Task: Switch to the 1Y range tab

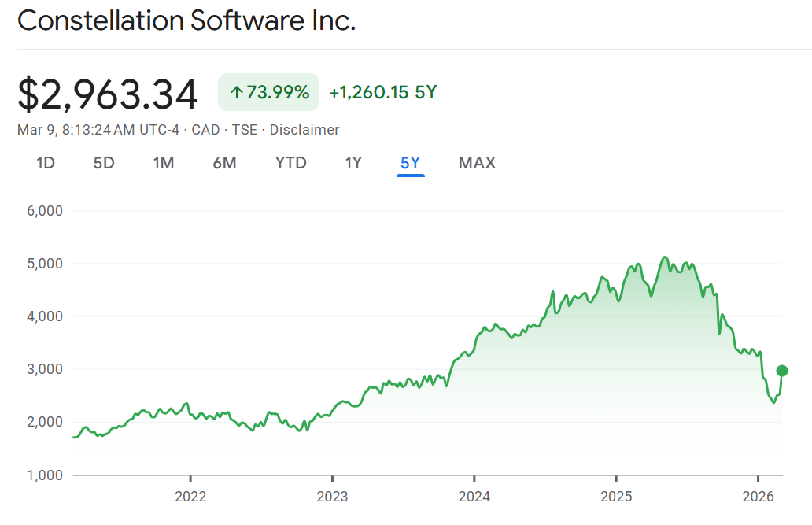Action: (x=353, y=163)
